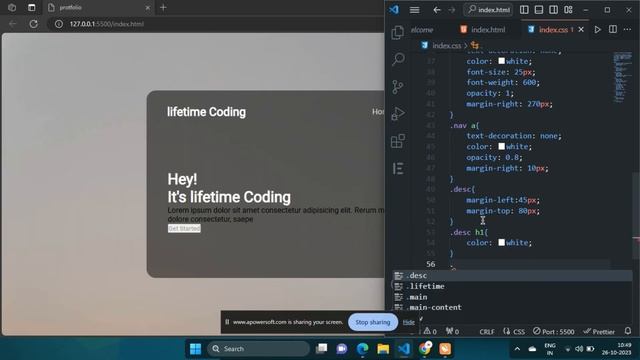Show hidden system tray icons
The width and height of the screenshot is (640, 360).
pyautogui.click(x=517, y=349)
